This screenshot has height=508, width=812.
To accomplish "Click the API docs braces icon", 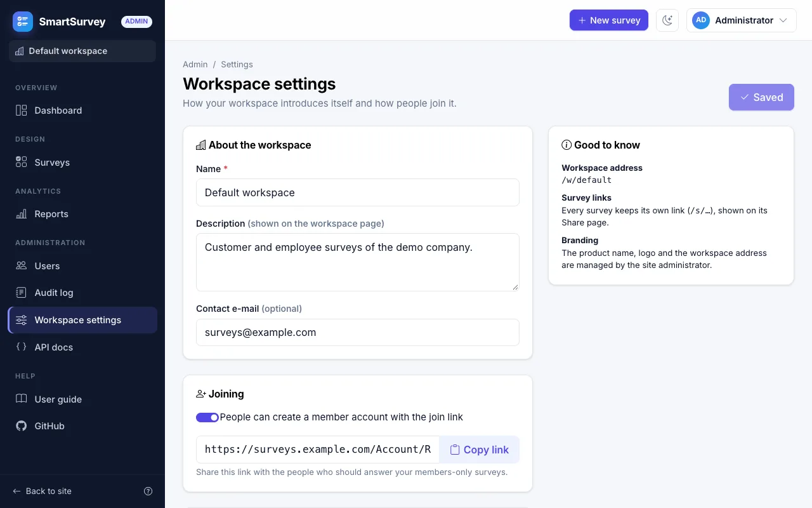I will tap(22, 347).
